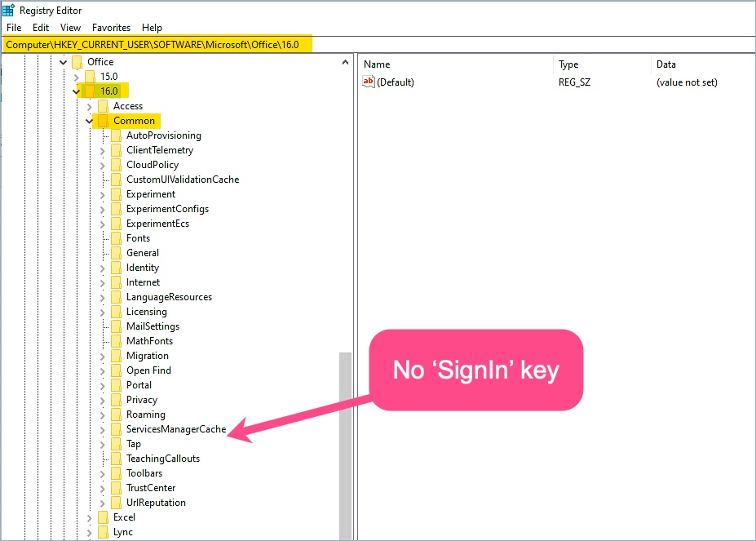Expand the Identity key
This screenshot has width=756, height=541.
102,268
